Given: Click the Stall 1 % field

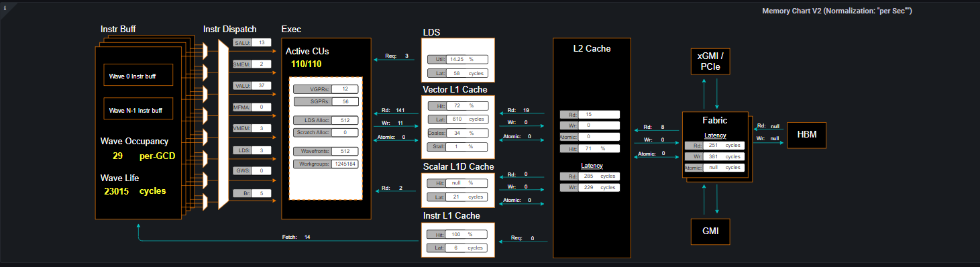Looking at the screenshot, I should point(468,146).
